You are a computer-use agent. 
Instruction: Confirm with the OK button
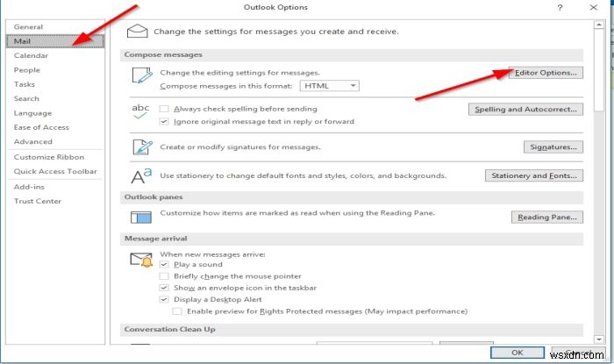click(518, 353)
